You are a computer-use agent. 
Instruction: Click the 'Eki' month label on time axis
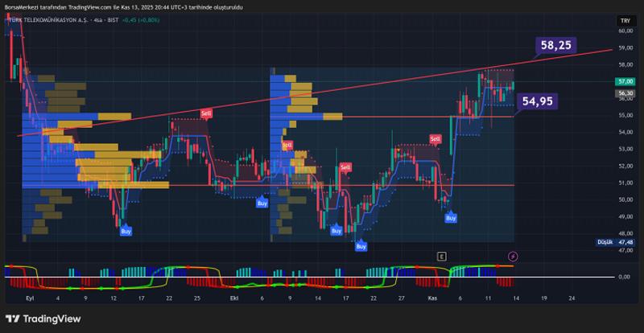pyautogui.click(x=234, y=297)
